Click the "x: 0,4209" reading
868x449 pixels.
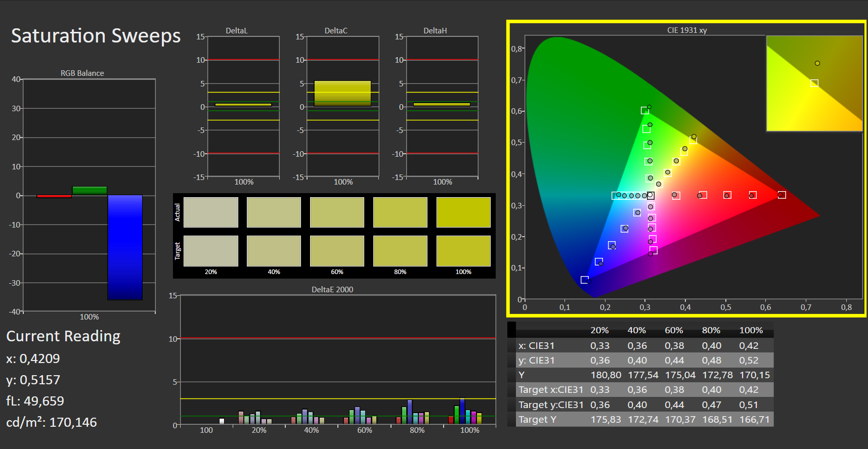point(33,358)
